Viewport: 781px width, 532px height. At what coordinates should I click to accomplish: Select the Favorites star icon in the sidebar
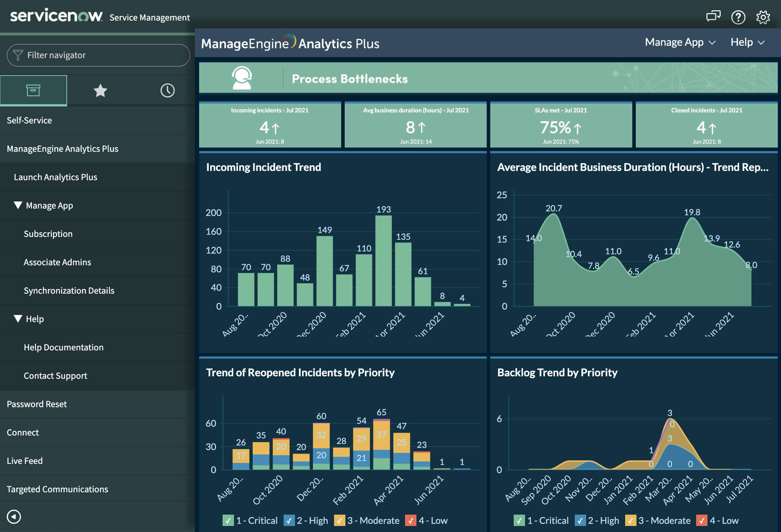[100, 90]
